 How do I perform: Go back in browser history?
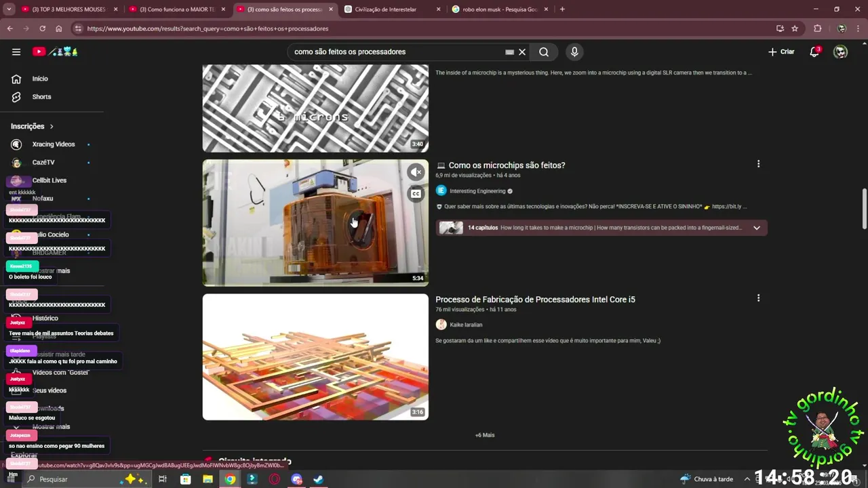click(x=9, y=28)
